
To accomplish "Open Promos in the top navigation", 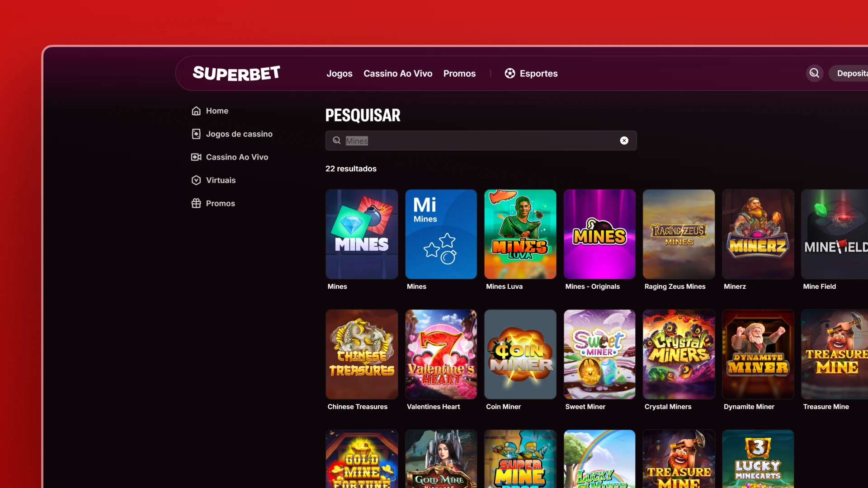I will pyautogui.click(x=459, y=73).
